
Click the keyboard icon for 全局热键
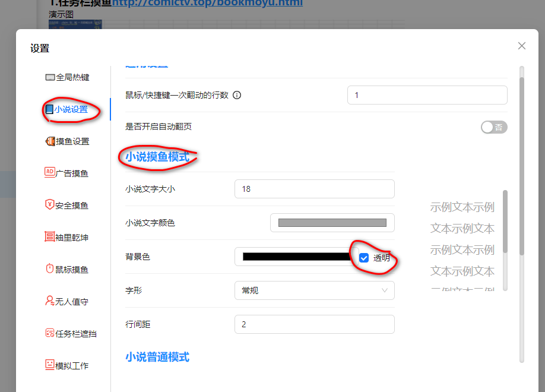tap(50, 77)
